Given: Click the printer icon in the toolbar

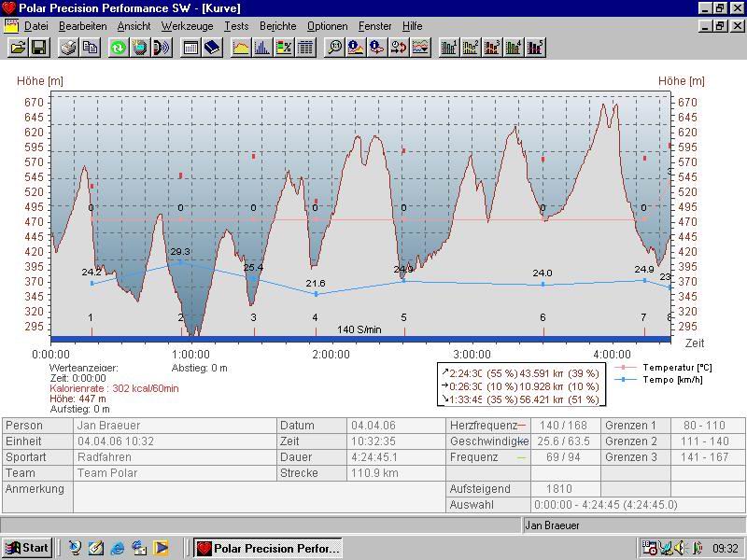Looking at the screenshot, I should click(x=68, y=47).
